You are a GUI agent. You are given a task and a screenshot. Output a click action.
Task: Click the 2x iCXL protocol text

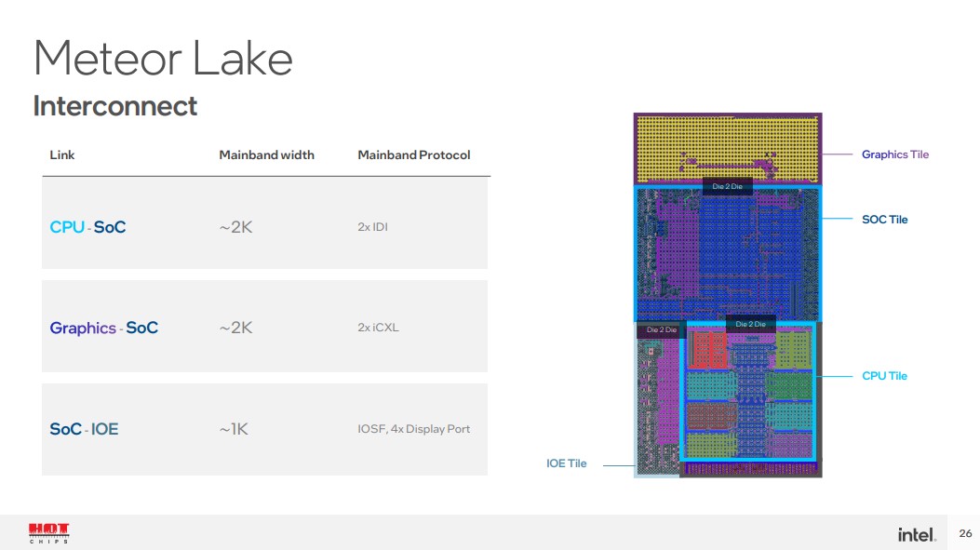click(x=378, y=328)
